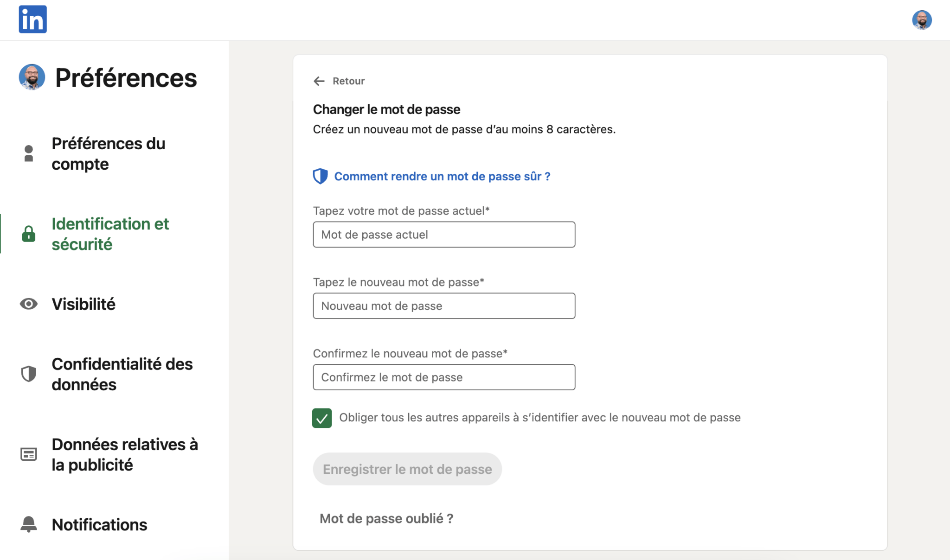The image size is (950, 560).
Task: Click the Retour link
Action: 348,81
